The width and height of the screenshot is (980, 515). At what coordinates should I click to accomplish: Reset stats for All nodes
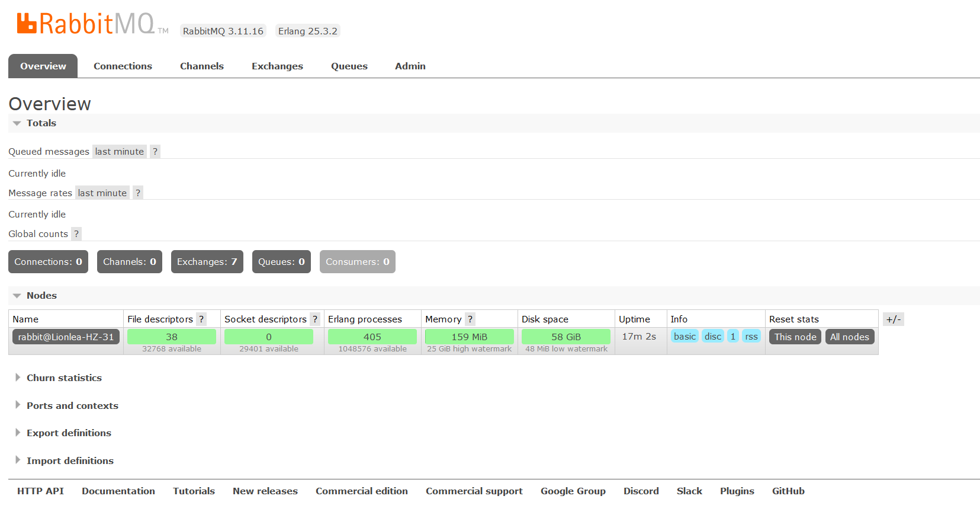click(850, 337)
